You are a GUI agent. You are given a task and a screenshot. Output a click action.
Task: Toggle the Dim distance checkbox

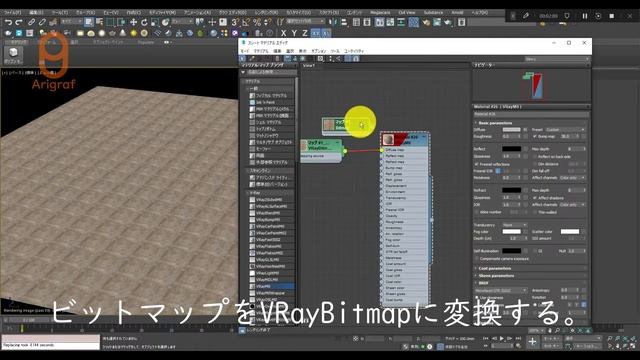(535, 164)
